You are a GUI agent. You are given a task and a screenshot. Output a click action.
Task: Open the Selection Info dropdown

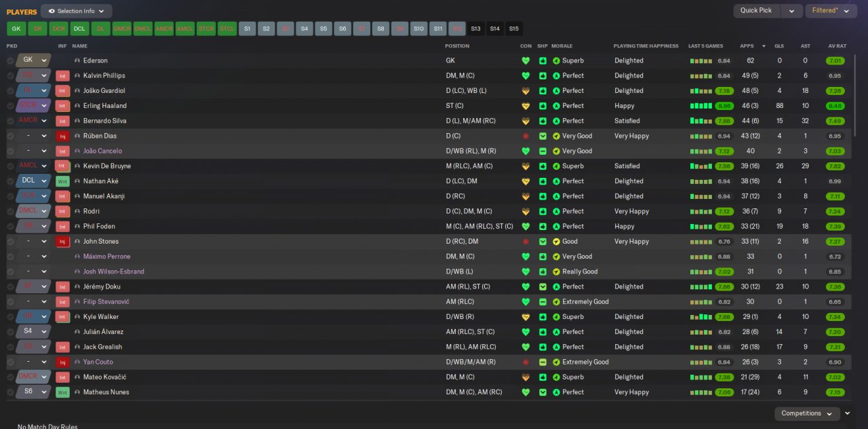tap(77, 11)
